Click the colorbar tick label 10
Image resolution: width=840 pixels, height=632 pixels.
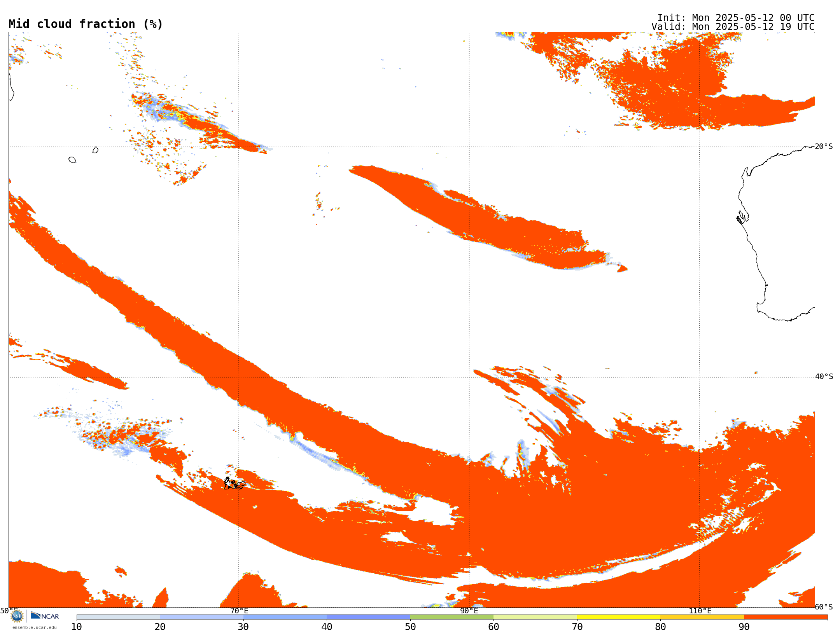point(77,627)
